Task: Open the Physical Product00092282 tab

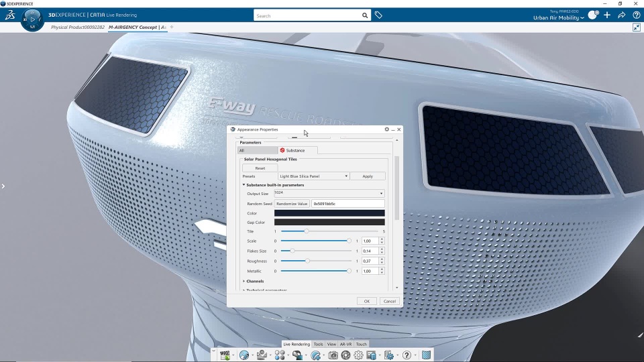Action: click(78, 27)
